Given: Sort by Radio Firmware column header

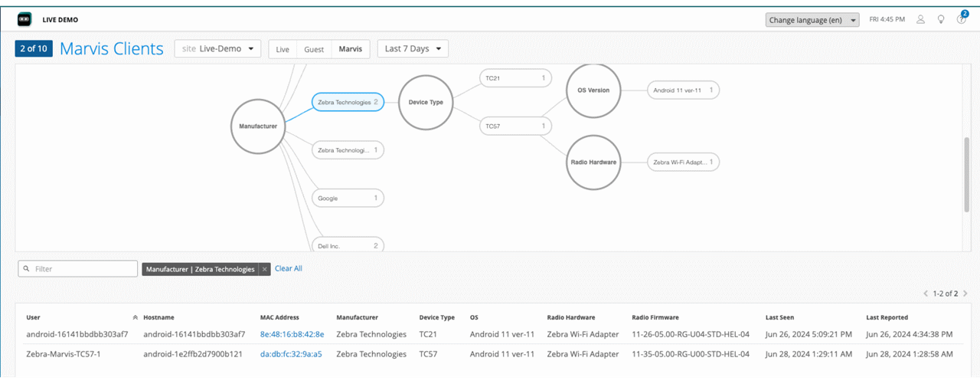Looking at the screenshot, I should tap(655, 317).
